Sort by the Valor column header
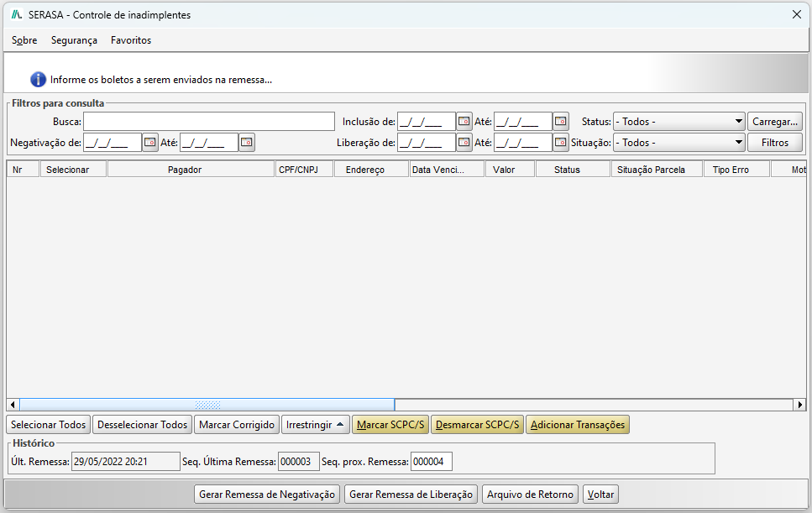This screenshot has width=812, height=513. [x=510, y=170]
